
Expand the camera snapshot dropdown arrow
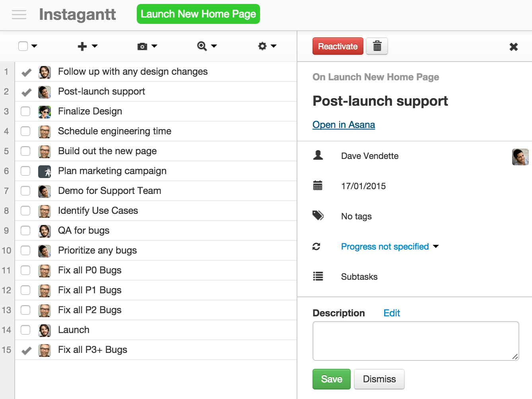pos(154,46)
